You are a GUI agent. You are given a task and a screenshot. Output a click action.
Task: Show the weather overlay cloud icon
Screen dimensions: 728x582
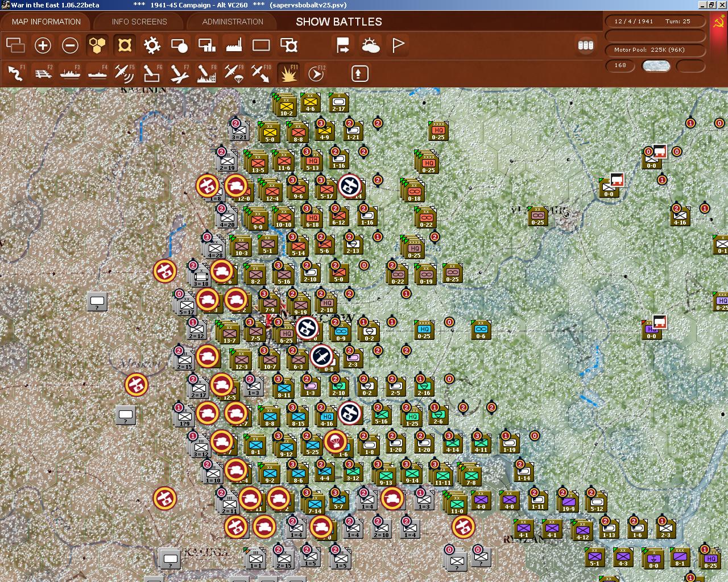tap(370, 45)
